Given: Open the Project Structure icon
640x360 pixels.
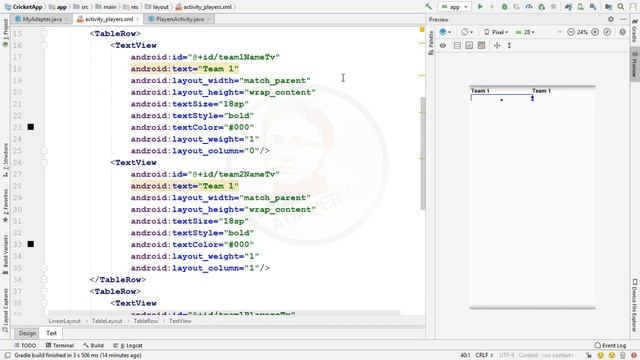Looking at the screenshot, I should 608,7.
